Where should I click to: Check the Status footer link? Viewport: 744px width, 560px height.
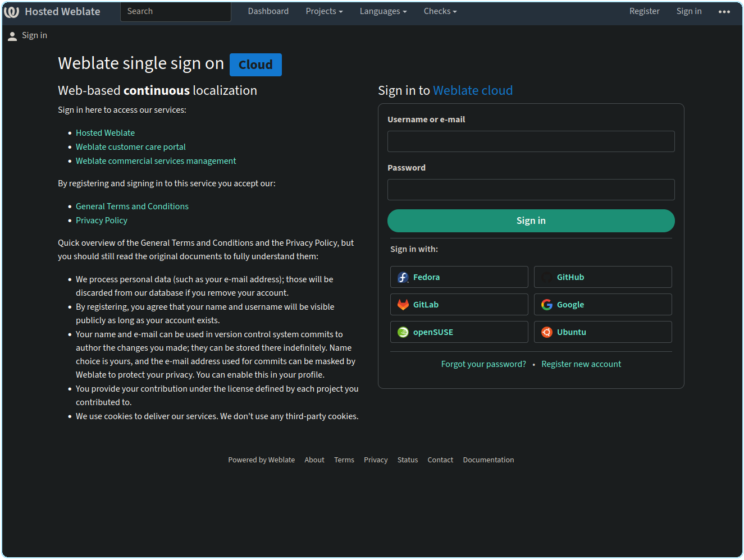pos(408,460)
